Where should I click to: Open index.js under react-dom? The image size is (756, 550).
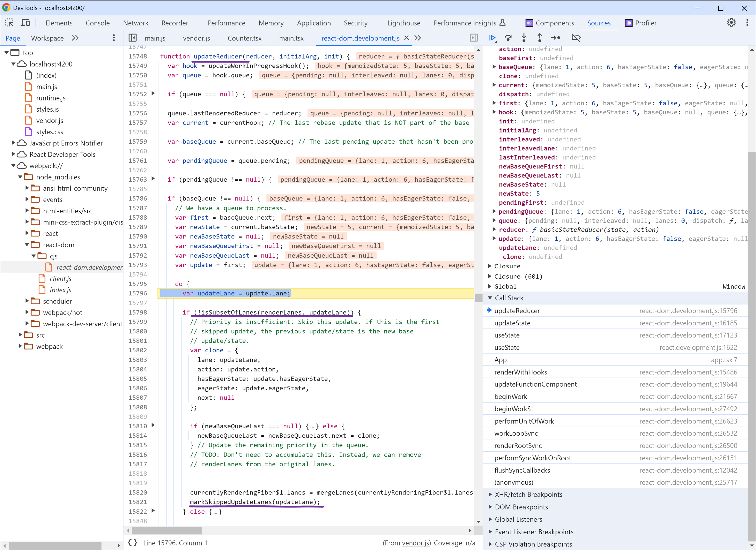[60, 290]
